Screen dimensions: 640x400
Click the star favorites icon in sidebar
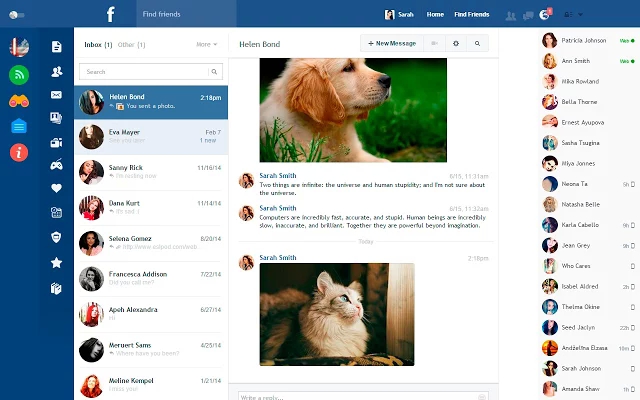[57, 262]
